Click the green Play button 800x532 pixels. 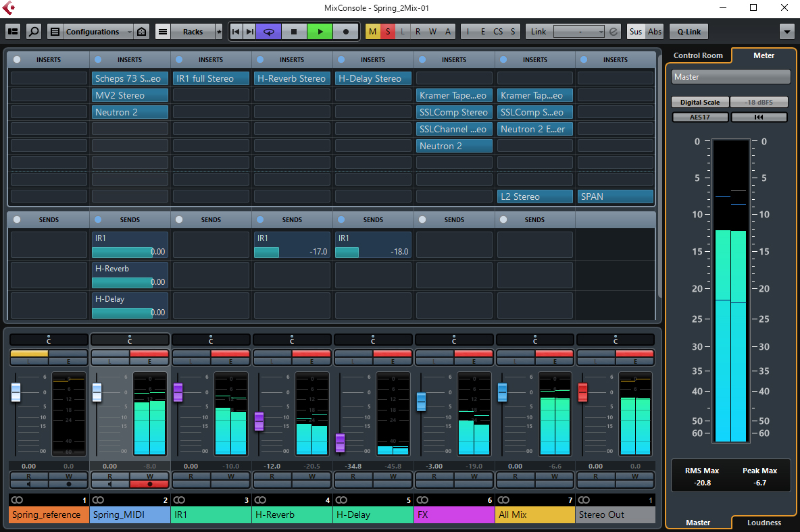pos(320,32)
